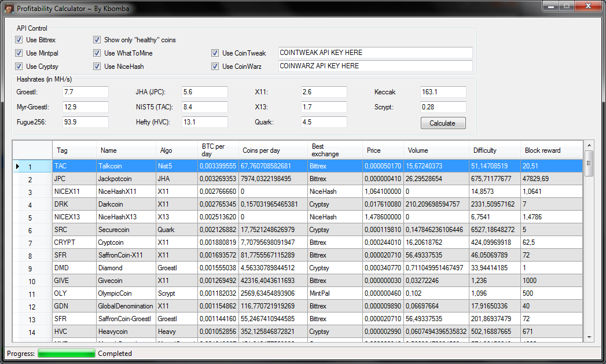Select the NICEX11 tag cell

coord(74,192)
